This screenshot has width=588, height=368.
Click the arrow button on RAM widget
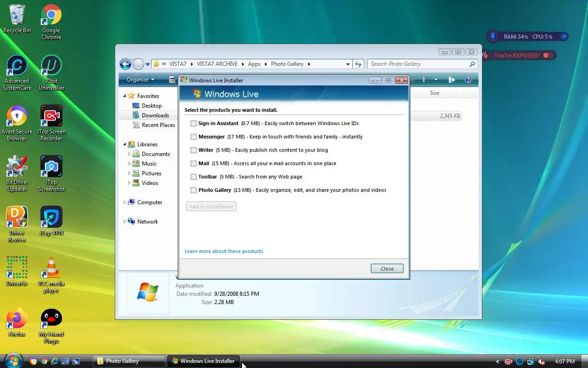tap(564, 36)
